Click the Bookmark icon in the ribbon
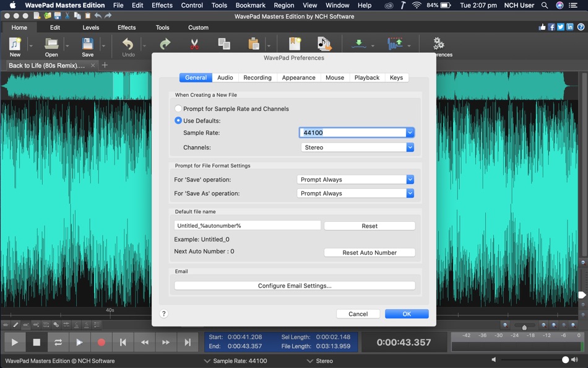 click(x=295, y=44)
